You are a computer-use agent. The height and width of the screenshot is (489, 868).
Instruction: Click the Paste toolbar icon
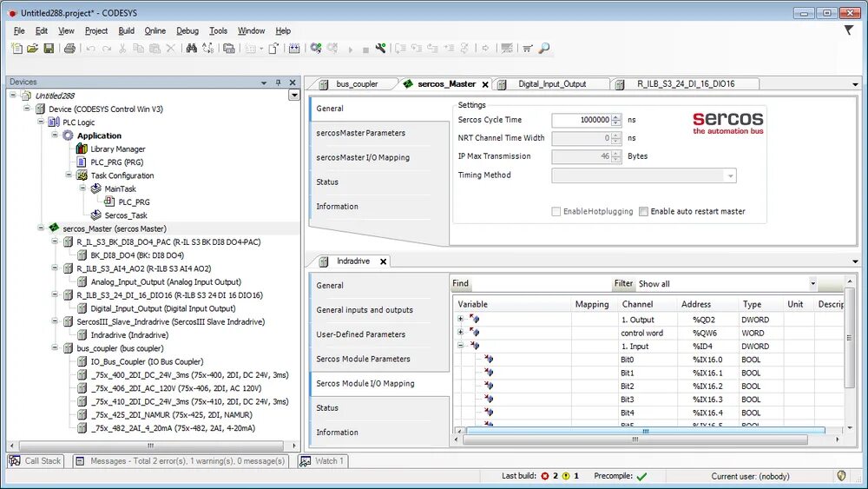coord(155,49)
